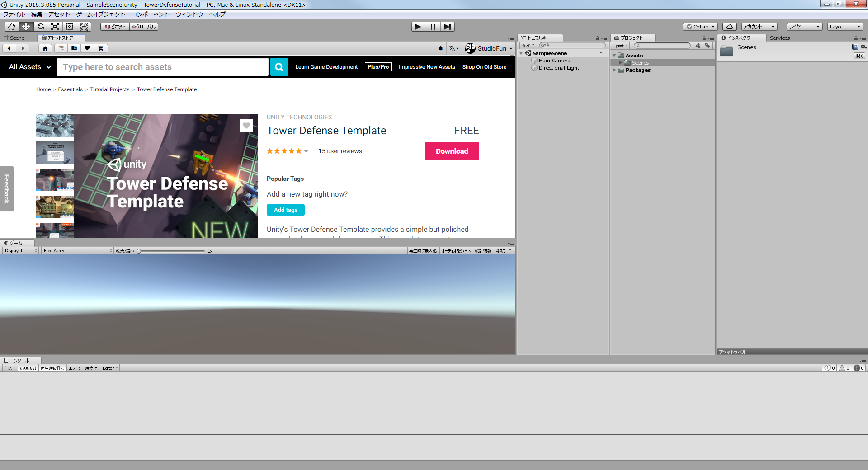Lock the Project panel
This screenshot has width=868, height=470.
704,38
